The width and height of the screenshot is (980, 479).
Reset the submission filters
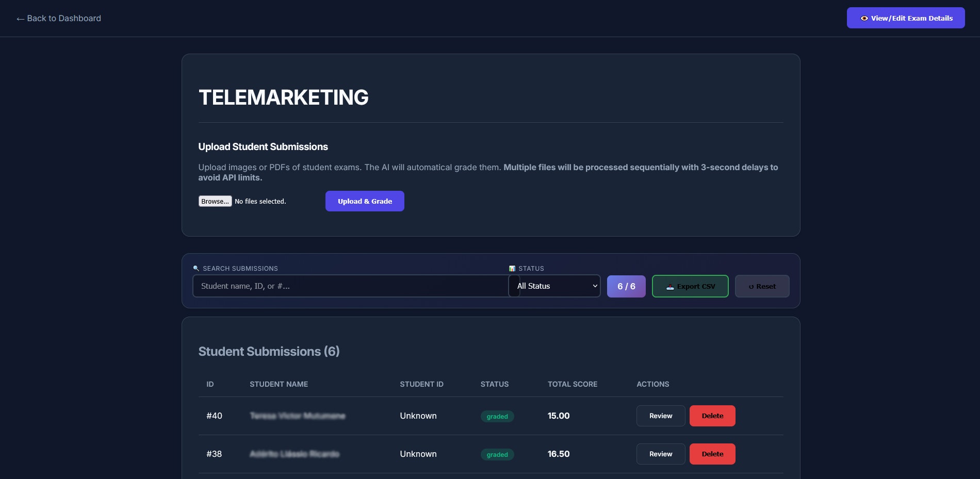762,286
